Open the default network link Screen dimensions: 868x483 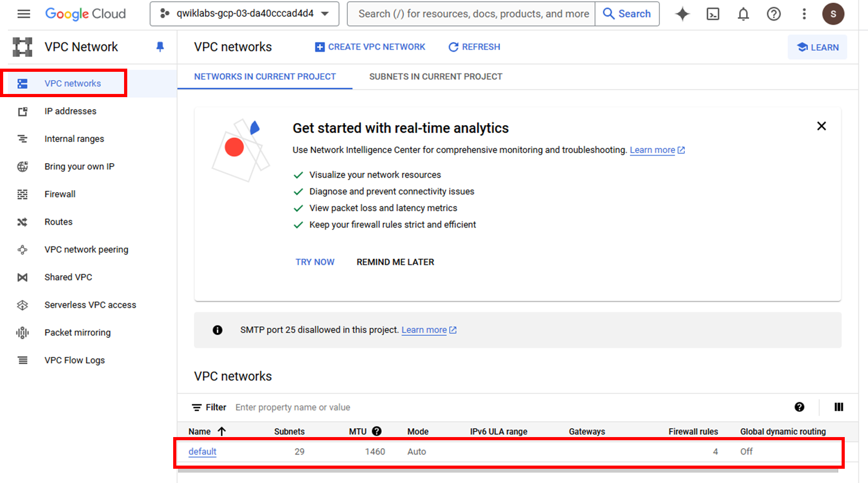click(202, 452)
